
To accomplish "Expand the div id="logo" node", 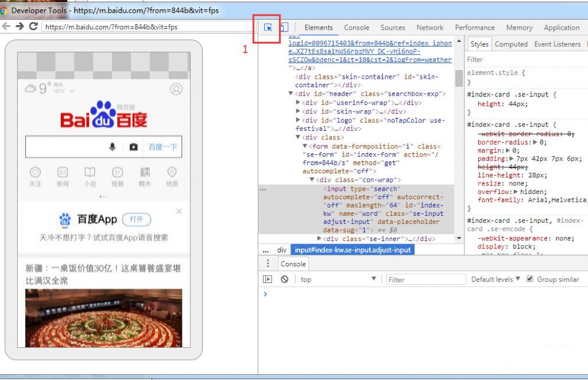I will click(x=298, y=120).
